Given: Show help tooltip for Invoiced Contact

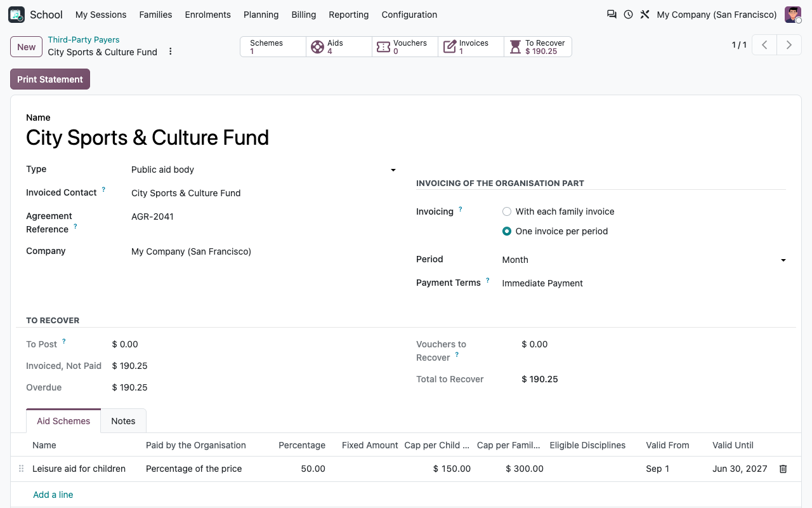Looking at the screenshot, I should (103, 190).
